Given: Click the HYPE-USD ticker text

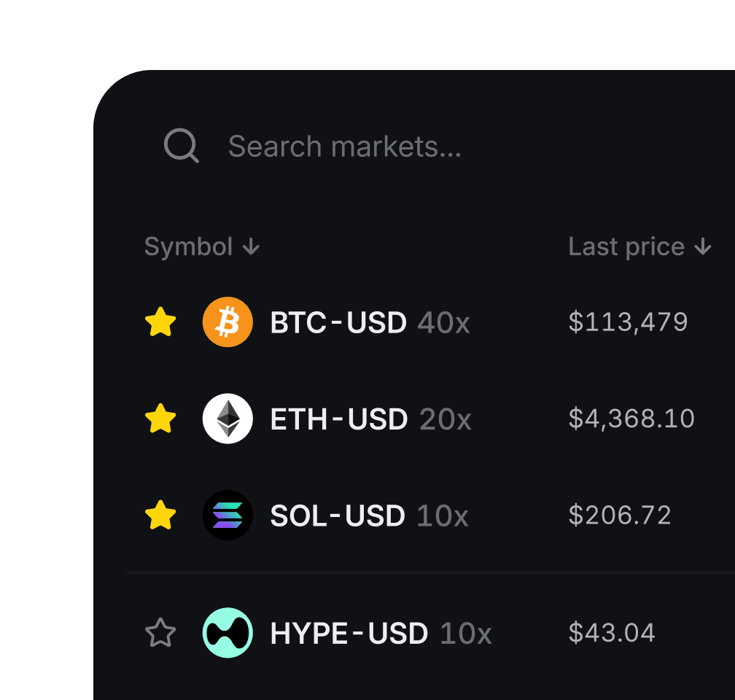Looking at the screenshot, I should pyautogui.click(x=349, y=633).
